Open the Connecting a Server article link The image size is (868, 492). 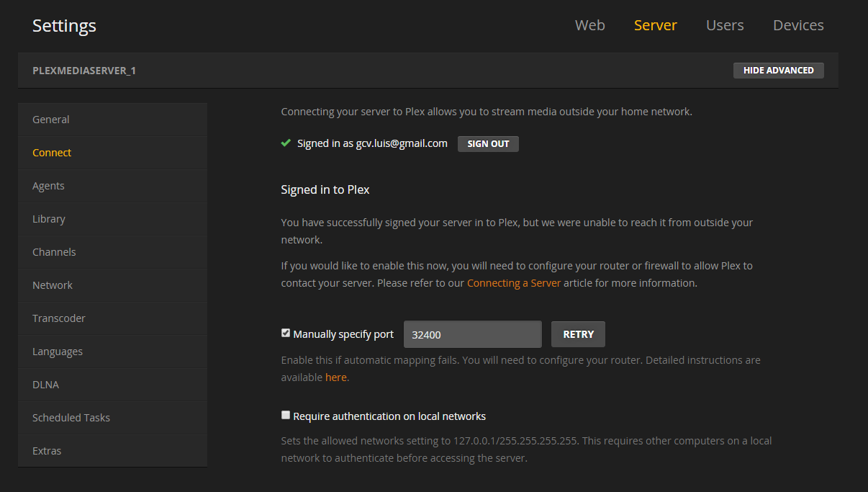coord(513,283)
